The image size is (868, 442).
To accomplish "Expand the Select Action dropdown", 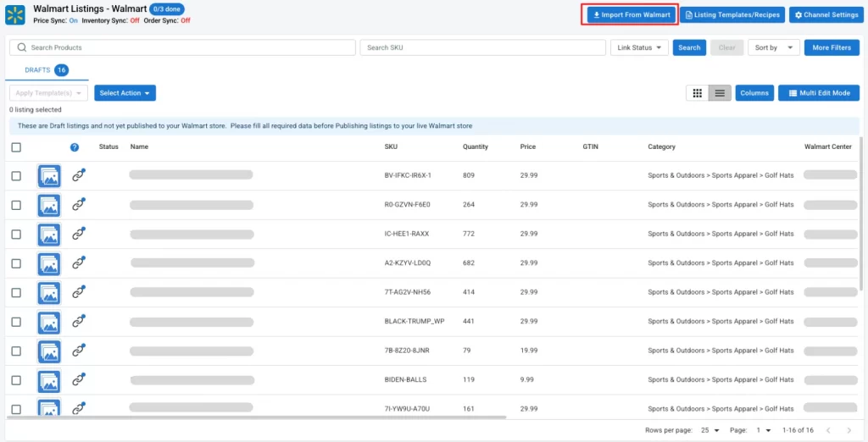I will pyautogui.click(x=125, y=93).
